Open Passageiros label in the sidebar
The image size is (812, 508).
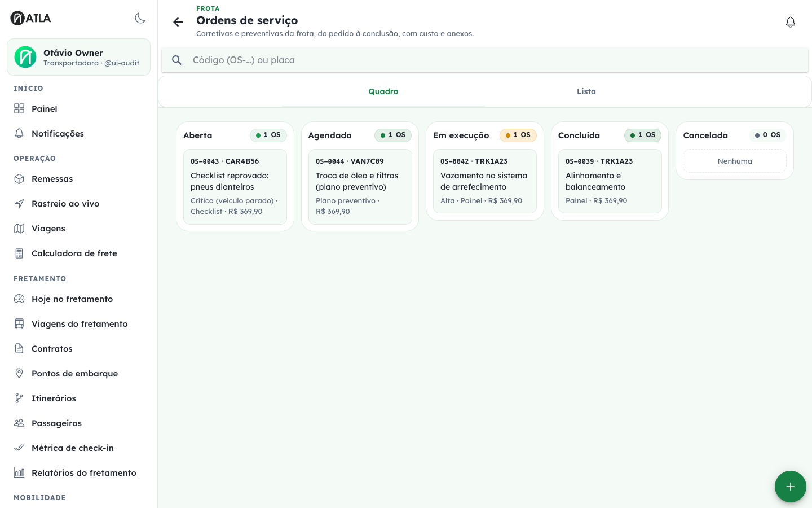click(x=56, y=423)
